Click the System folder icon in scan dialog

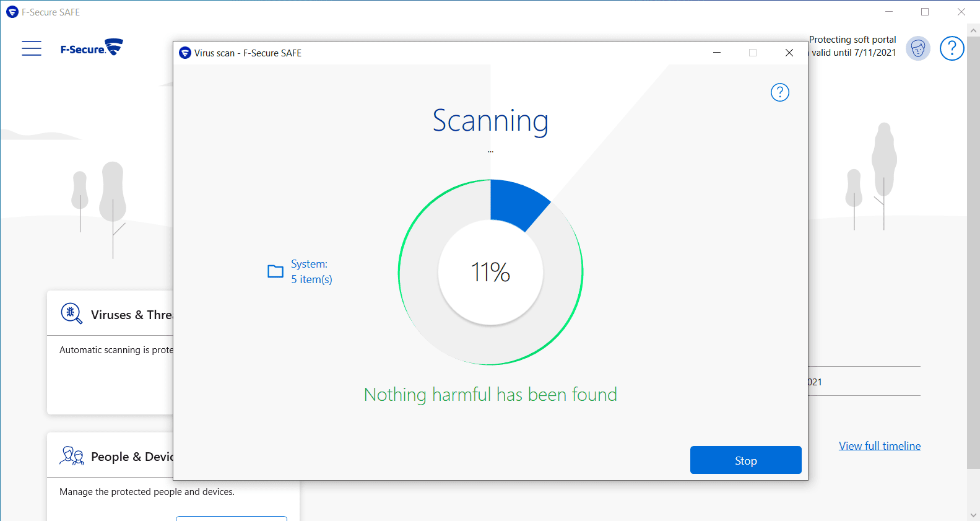click(x=275, y=271)
